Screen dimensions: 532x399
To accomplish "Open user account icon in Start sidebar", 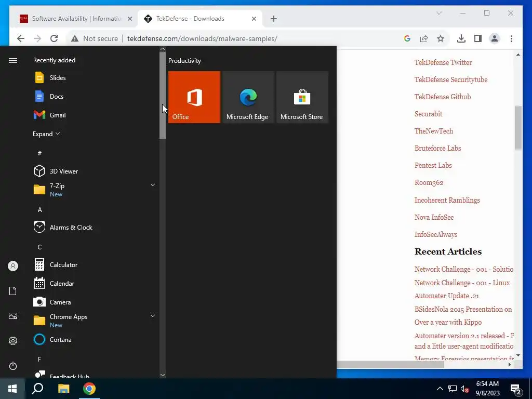I will pyautogui.click(x=13, y=266).
